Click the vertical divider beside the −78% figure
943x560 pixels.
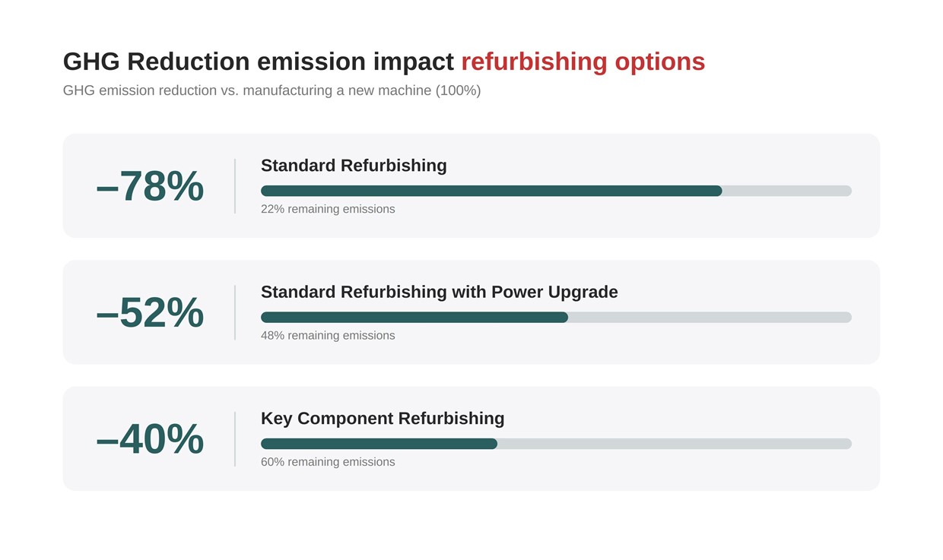point(235,186)
